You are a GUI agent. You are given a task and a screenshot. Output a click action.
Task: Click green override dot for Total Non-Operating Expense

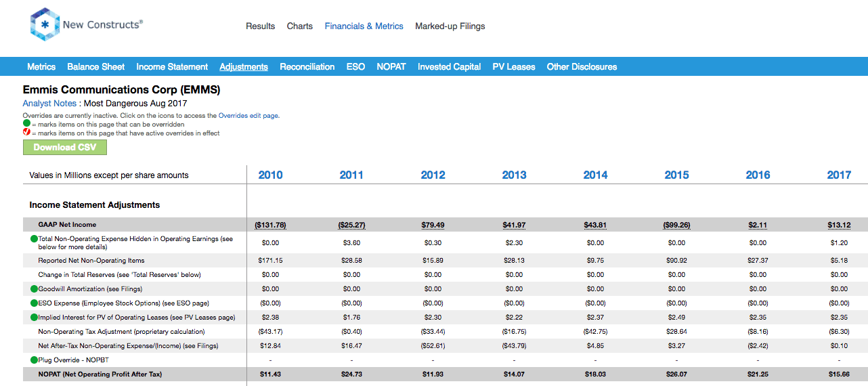pyautogui.click(x=34, y=239)
